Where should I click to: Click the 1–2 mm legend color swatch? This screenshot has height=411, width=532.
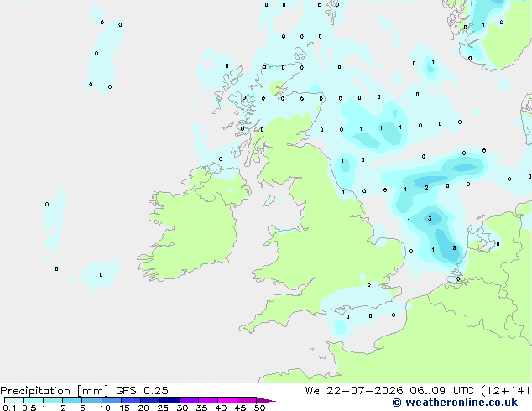click(x=53, y=400)
